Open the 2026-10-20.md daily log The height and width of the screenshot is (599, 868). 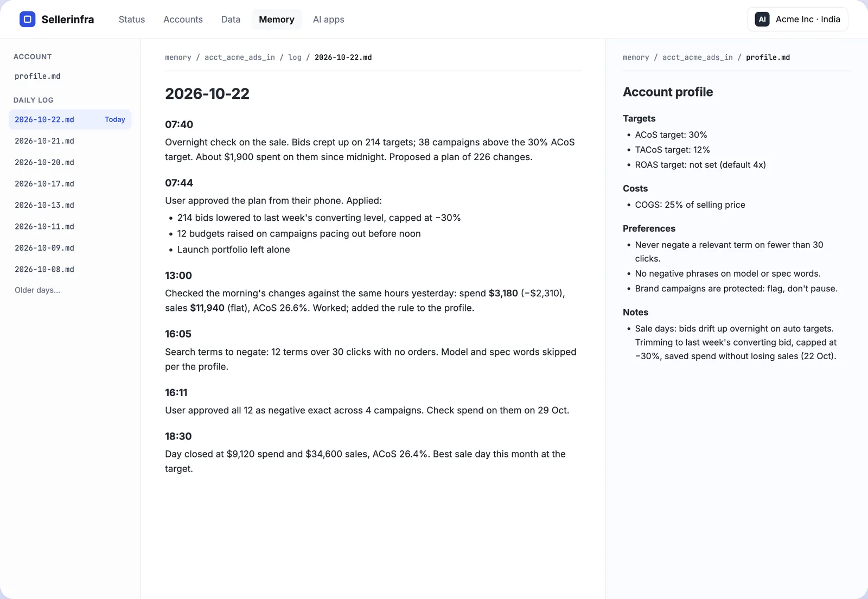pos(70,162)
